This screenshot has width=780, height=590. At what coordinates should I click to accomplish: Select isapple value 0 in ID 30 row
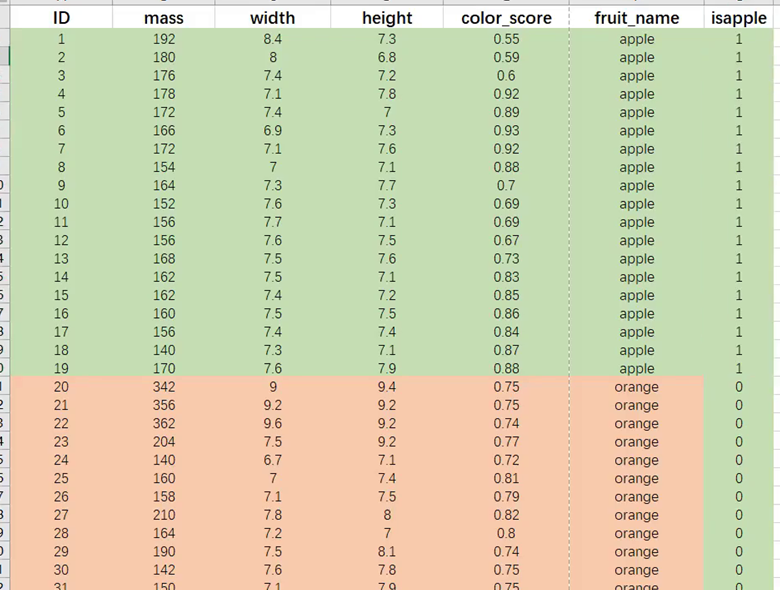[739, 570]
